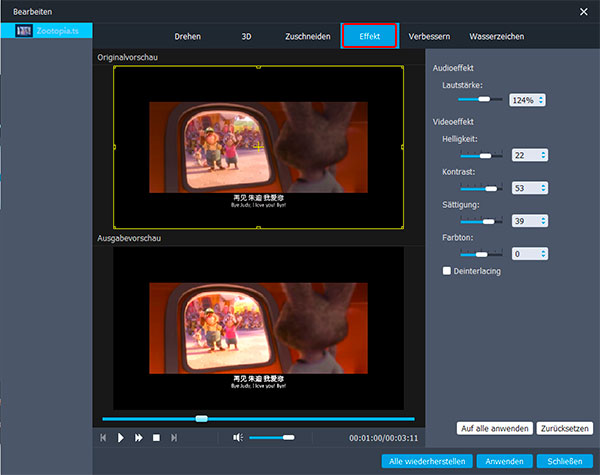This screenshot has height=475, width=600.
Task: Click the right crop handle in Originalvorschau
Action: pos(402,147)
